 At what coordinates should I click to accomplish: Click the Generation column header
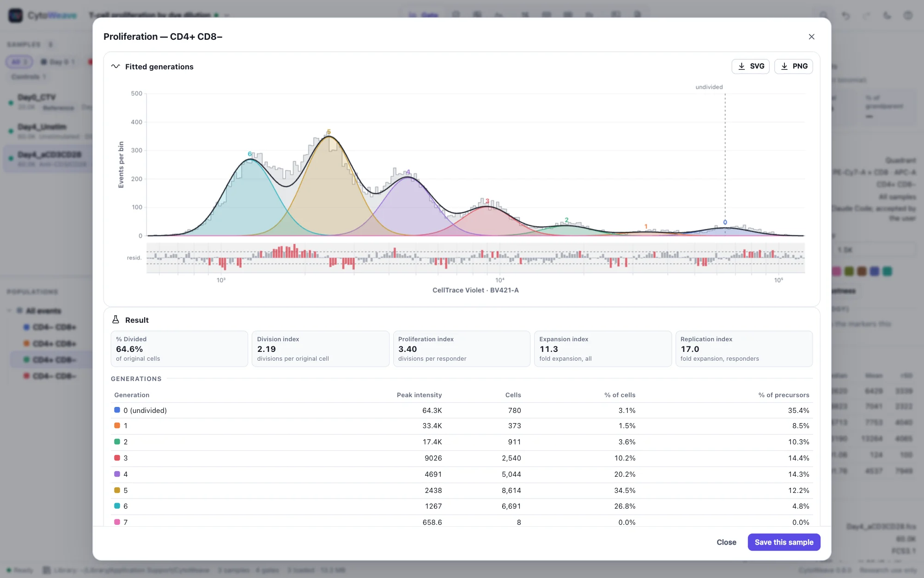tap(132, 395)
